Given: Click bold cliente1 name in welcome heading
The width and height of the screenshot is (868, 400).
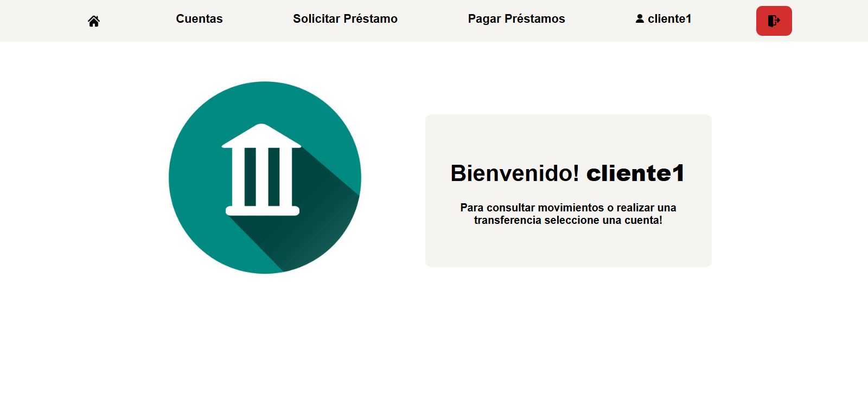Looking at the screenshot, I should click(635, 173).
